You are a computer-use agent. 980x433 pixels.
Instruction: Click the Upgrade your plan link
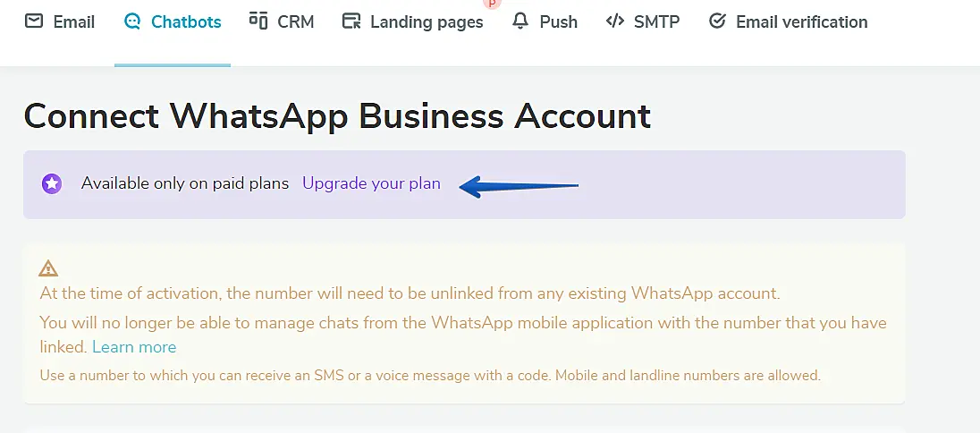371,183
